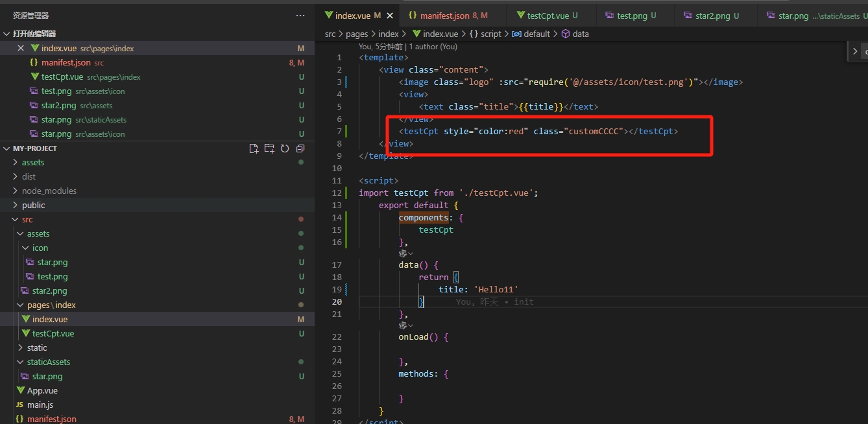Collapse the MY-PROJECT section header
The height and width of the screenshot is (424, 868).
[7, 148]
